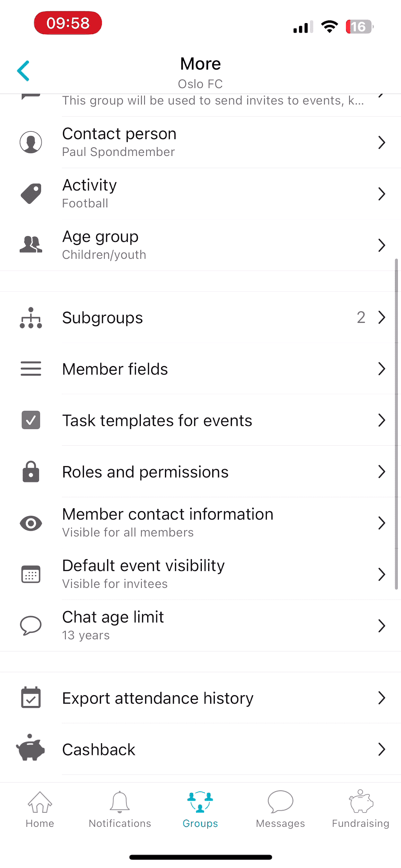
Task: Tap the Cashback piggy bank icon
Action: 31,749
